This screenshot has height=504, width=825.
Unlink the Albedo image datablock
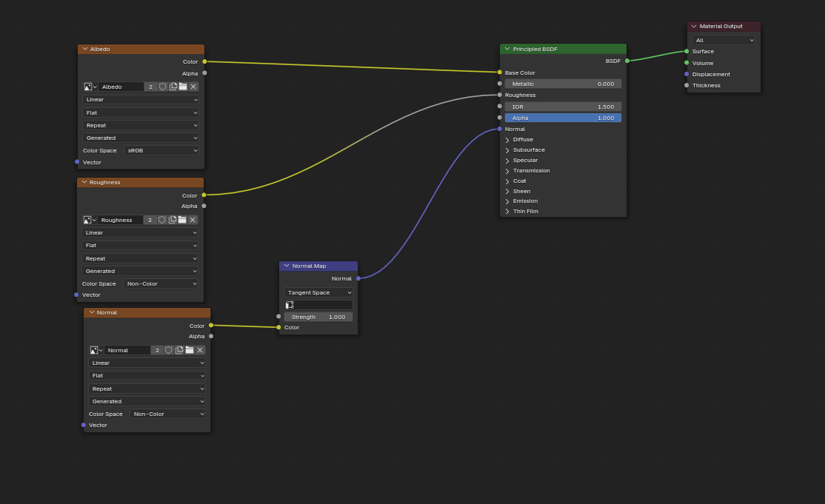193,87
